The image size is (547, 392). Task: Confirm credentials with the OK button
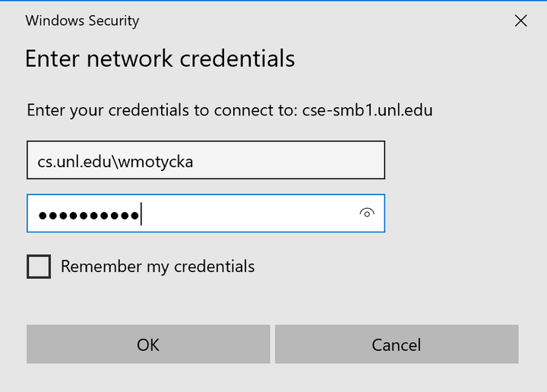pos(148,344)
